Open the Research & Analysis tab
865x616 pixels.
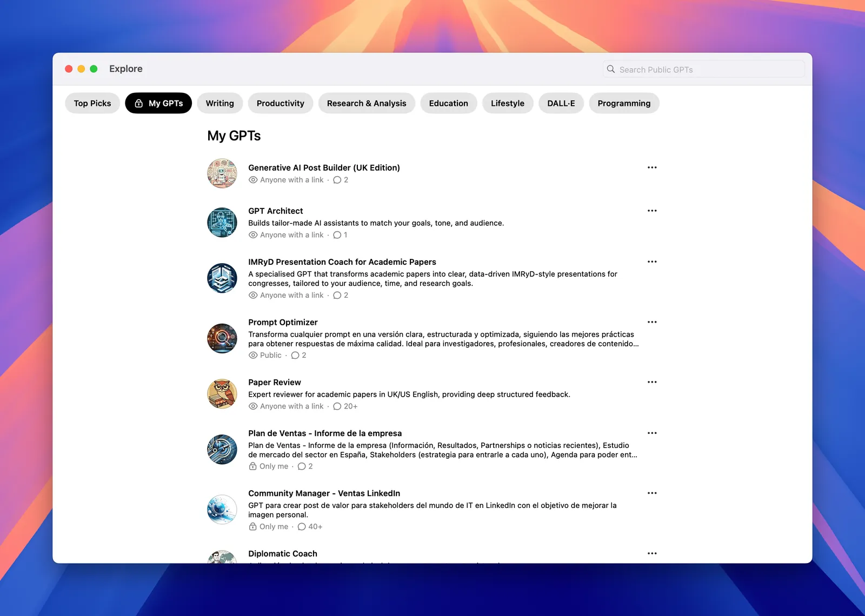pos(367,103)
